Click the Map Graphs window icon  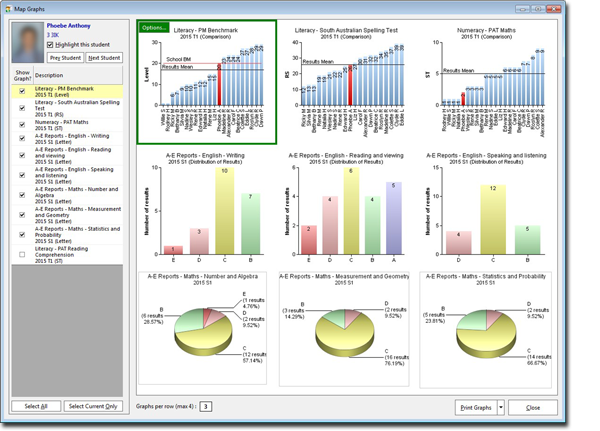[8, 9]
